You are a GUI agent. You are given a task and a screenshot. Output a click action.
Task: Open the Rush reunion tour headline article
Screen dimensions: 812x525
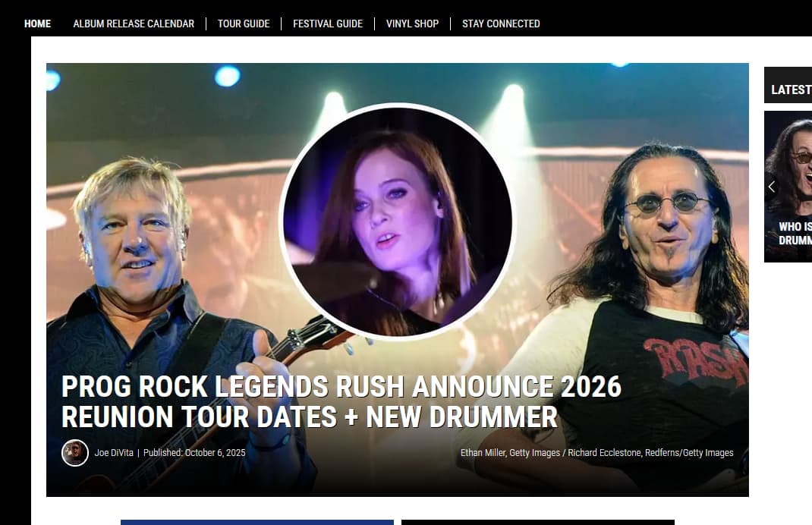(341, 402)
